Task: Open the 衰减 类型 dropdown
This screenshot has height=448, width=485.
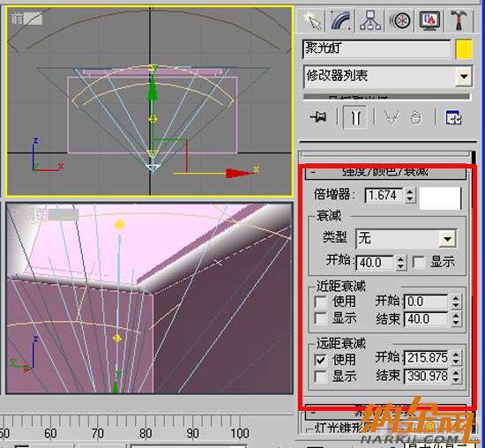Action: pyautogui.click(x=407, y=238)
